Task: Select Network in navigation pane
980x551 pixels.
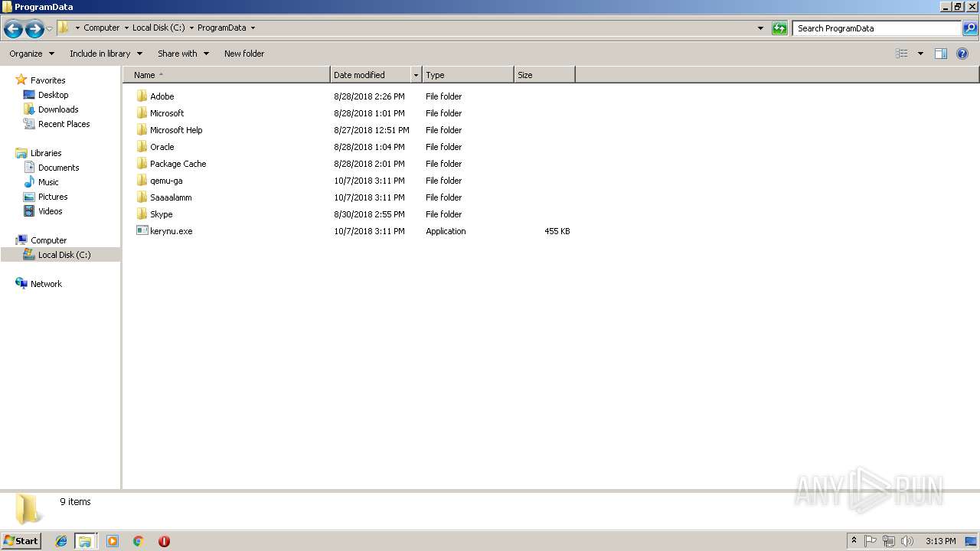Action: click(46, 284)
